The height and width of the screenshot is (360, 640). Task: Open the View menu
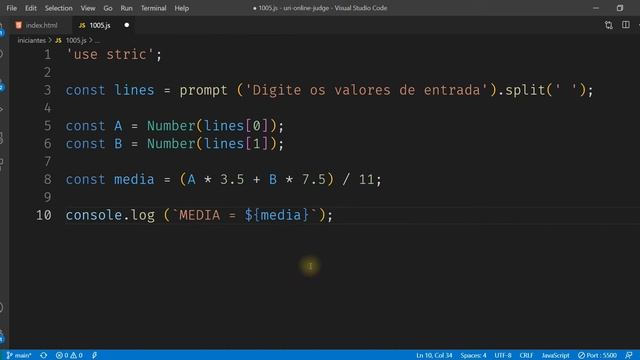pyautogui.click(x=88, y=8)
